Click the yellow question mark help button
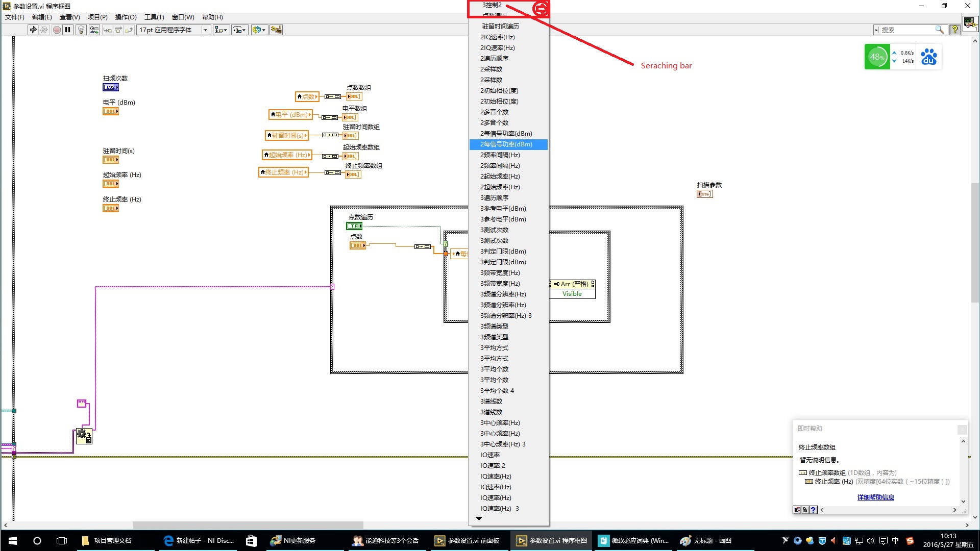This screenshot has width=980, height=551. 955,30
